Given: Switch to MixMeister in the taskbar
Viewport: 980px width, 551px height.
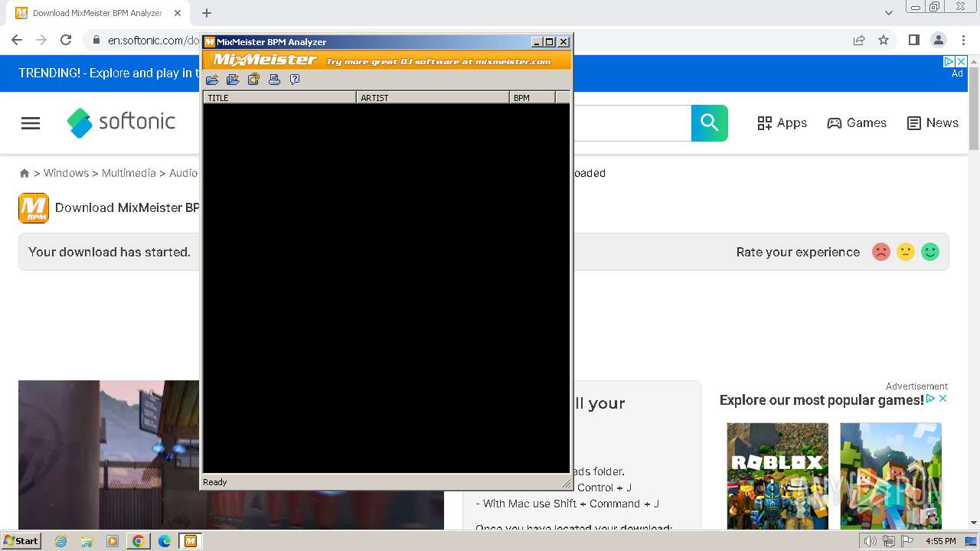Looking at the screenshot, I should click(190, 541).
